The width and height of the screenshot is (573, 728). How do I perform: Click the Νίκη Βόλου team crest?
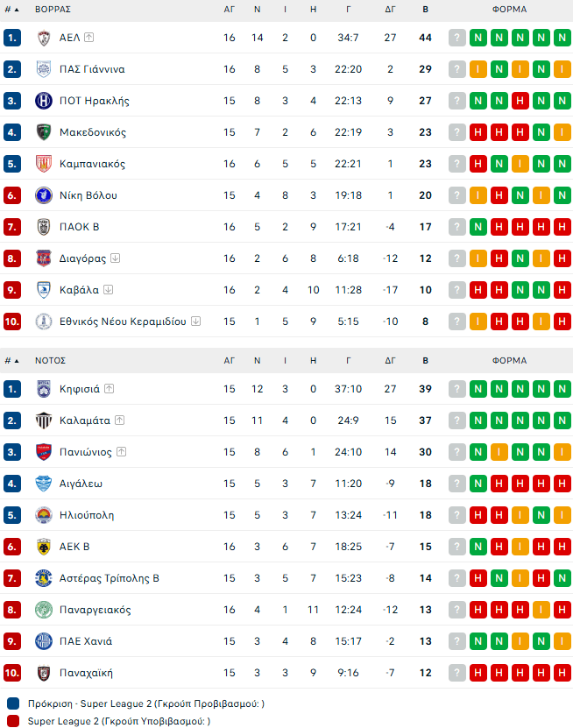(44, 195)
